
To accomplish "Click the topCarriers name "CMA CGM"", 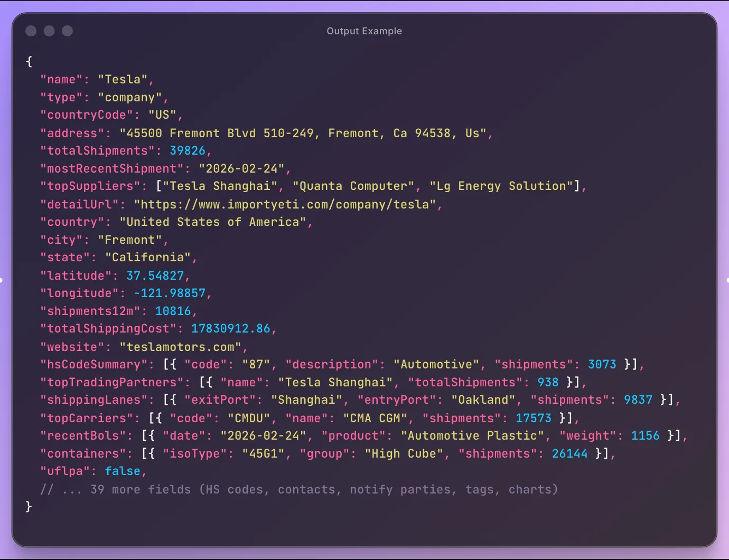I will [376, 418].
